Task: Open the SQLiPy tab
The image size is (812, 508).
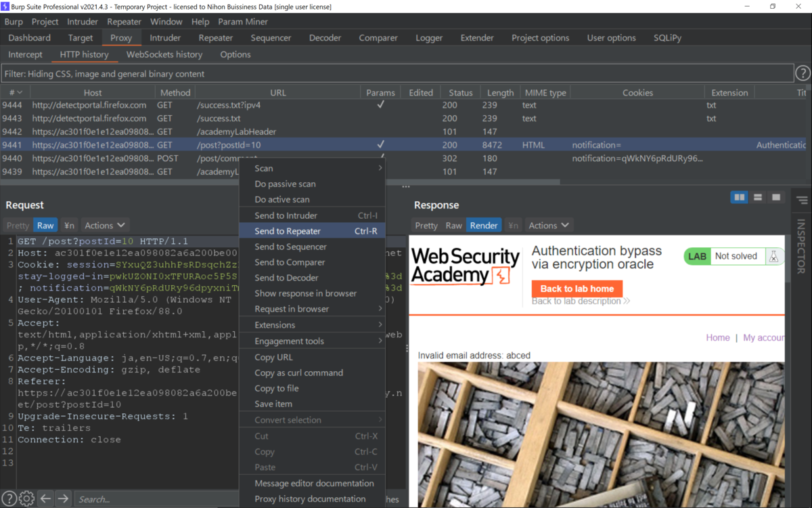Action: click(667, 38)
